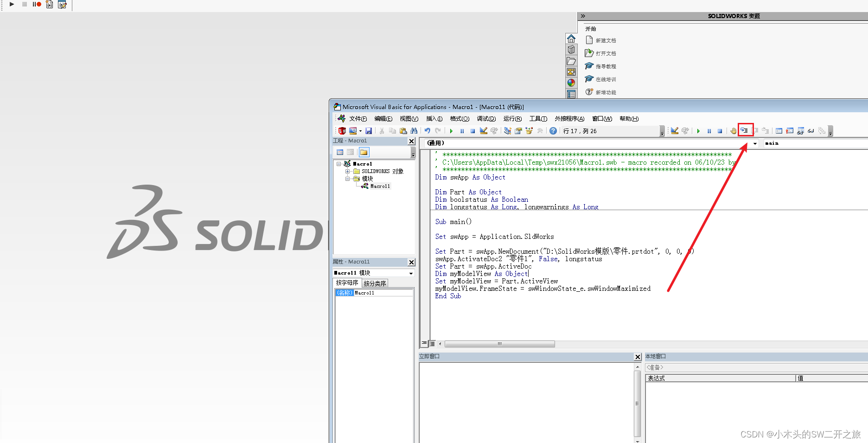Click the blue Help question mark icon
This screenshot has width=868, height=443.
(553, 131)
